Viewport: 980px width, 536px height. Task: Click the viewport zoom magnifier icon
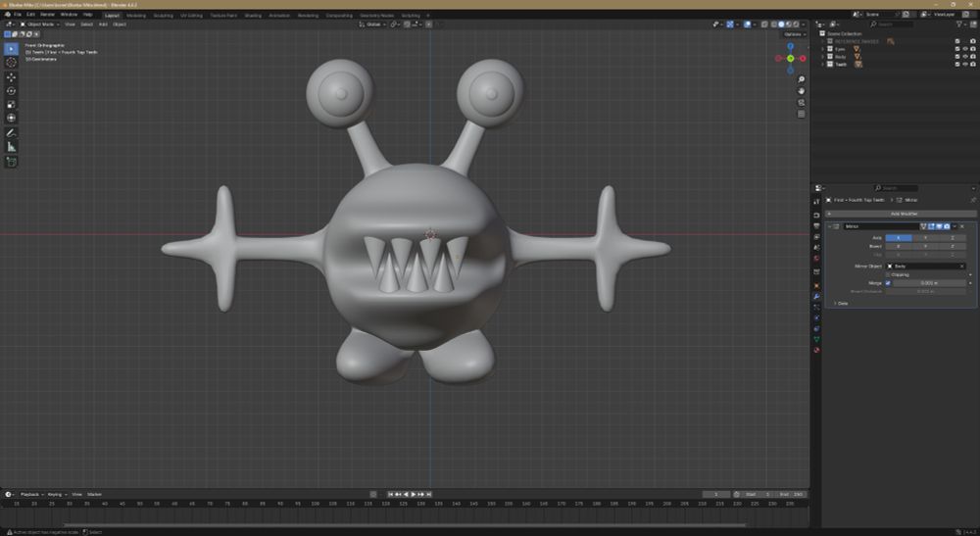click(x=802, y=77)
